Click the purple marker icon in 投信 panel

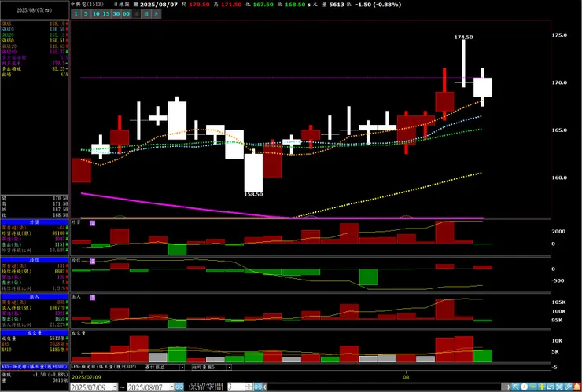(x=93, y=261)
